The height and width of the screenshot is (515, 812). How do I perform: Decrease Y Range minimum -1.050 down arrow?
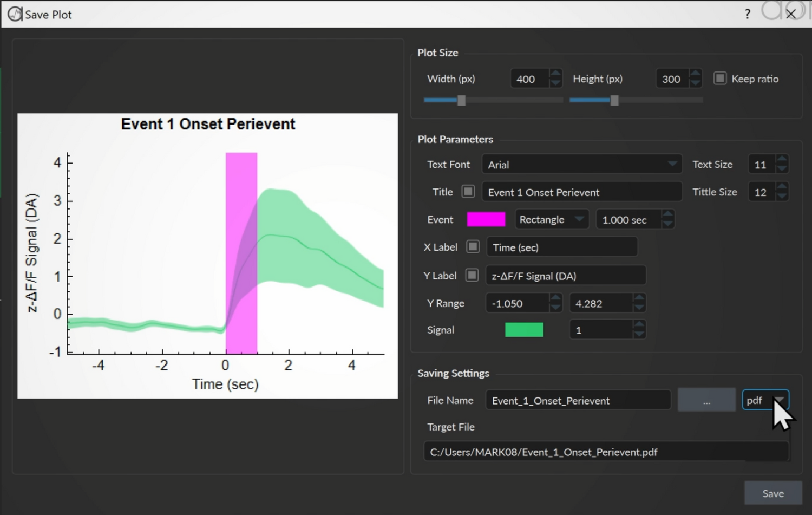coord(555,308)
